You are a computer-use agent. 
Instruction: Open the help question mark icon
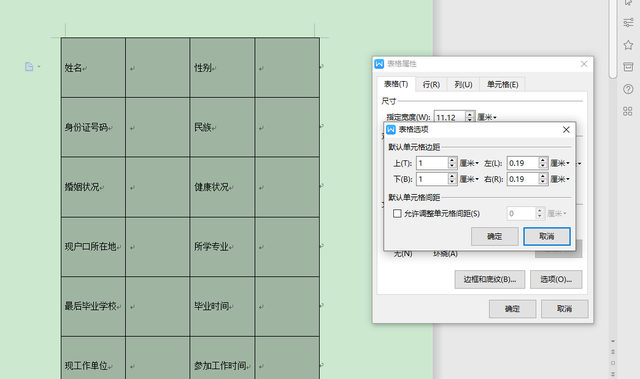click(628, 89)
